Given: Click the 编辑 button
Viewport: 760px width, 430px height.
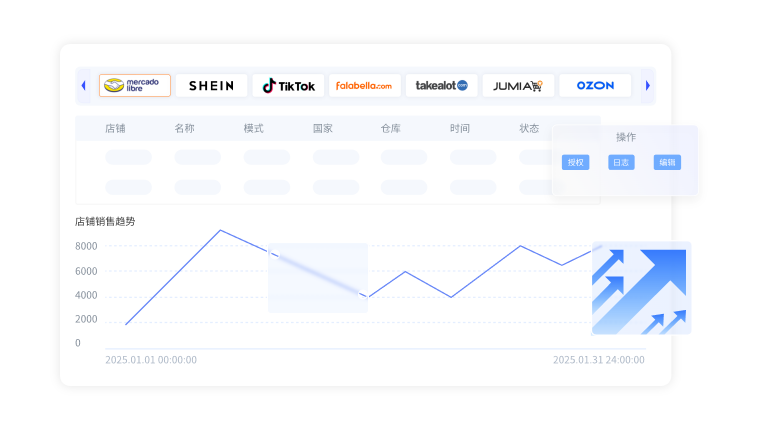Looking at the screenshot, I should [x=667, y=162].
